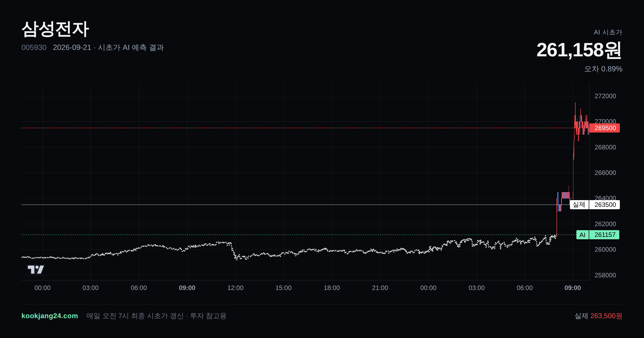Click the 12:00 time axis label
The image size is (644, 338).
pos(235,288)
